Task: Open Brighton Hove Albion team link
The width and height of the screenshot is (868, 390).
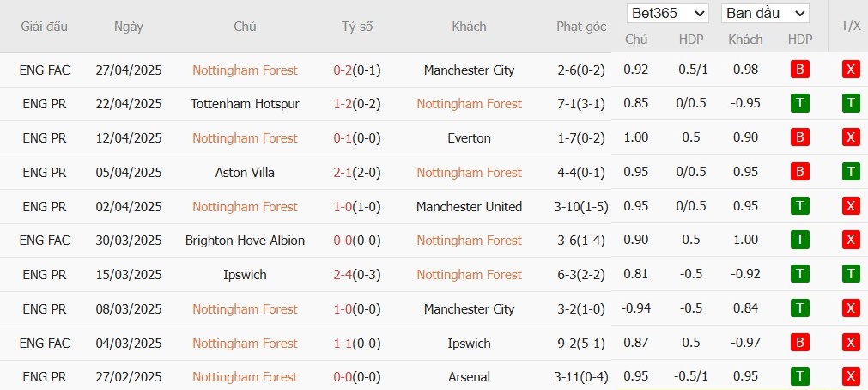Action: pos(245,241)
